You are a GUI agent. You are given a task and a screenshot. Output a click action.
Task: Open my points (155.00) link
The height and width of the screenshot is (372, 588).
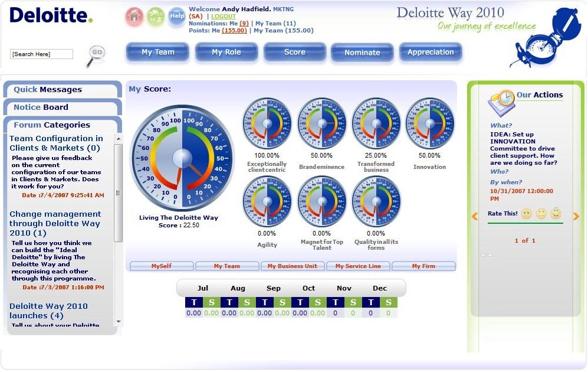click(234, 30)
